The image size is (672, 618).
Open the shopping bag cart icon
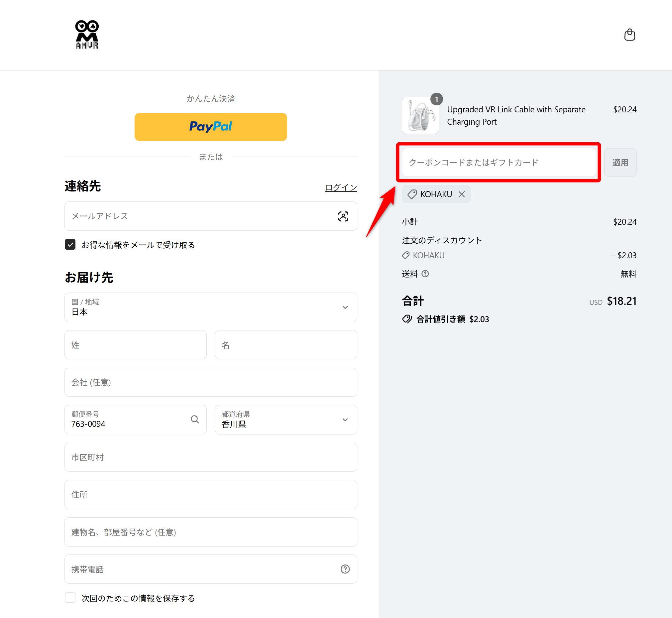[629, 35]
